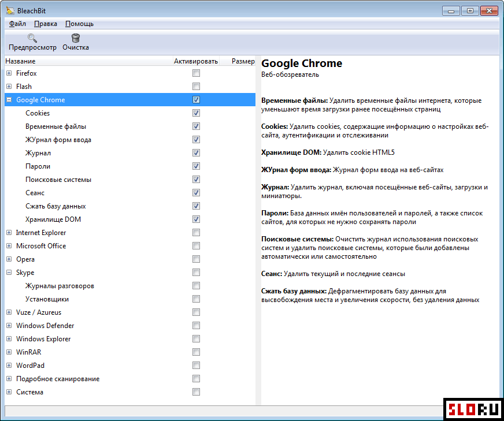Open the Правка menu
This screenshot has width=504, height=421.
coord(46,24)
